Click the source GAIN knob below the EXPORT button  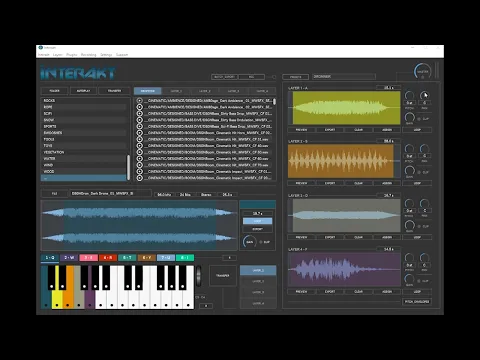pyautogui.click(x=249, y=242)
